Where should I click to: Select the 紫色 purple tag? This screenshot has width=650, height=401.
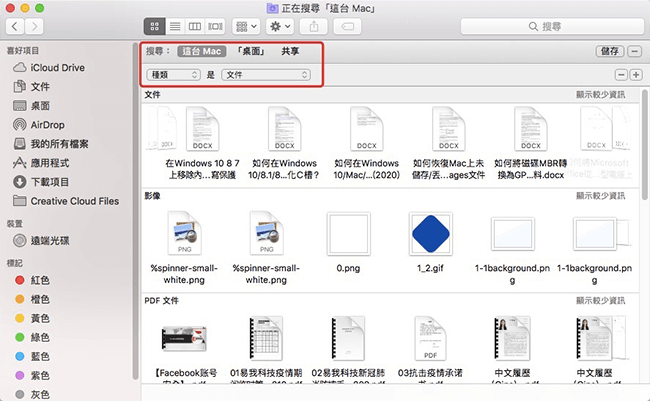(x=32, y=376)
